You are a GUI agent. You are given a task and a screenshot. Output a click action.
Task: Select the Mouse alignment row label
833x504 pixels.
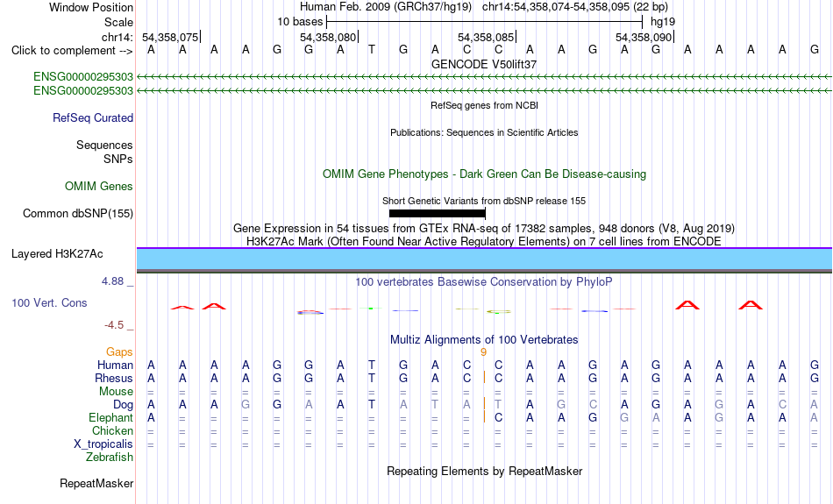(116, 392)
